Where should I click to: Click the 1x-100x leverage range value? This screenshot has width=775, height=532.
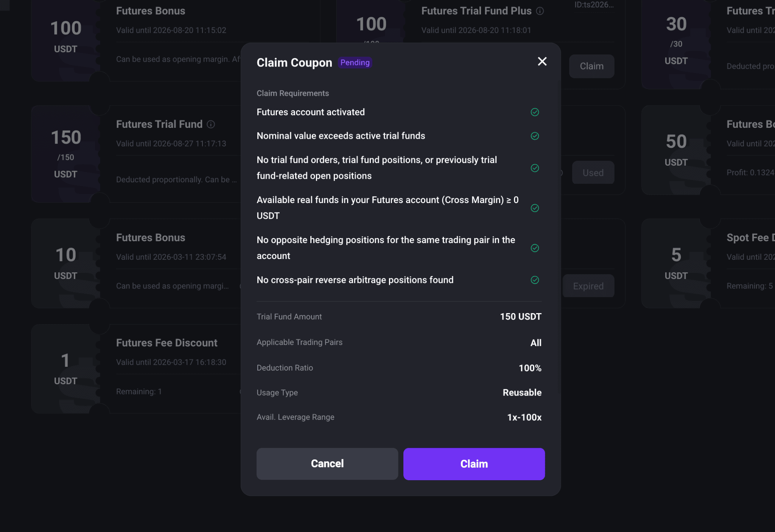coord(524,417)
